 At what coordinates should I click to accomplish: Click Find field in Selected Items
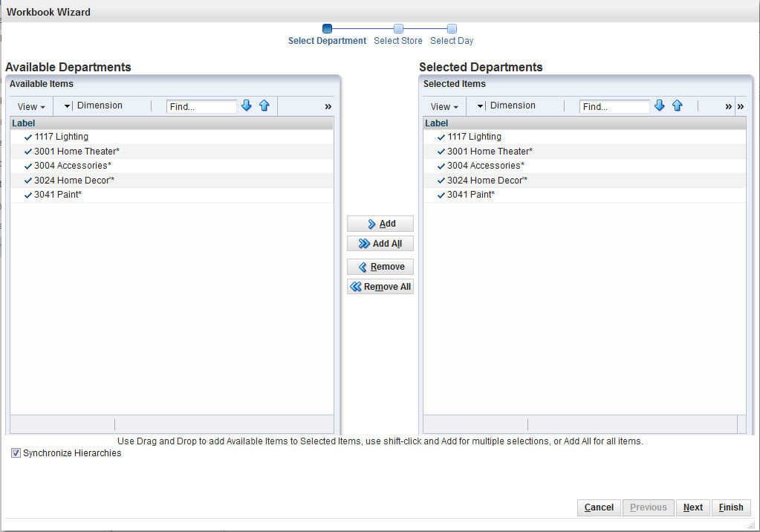click(614, 106)
